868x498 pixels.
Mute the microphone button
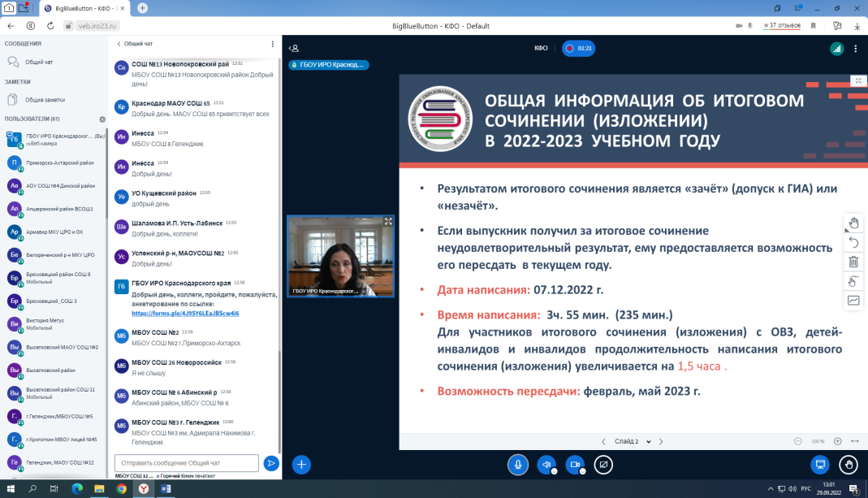click(517, 464)
